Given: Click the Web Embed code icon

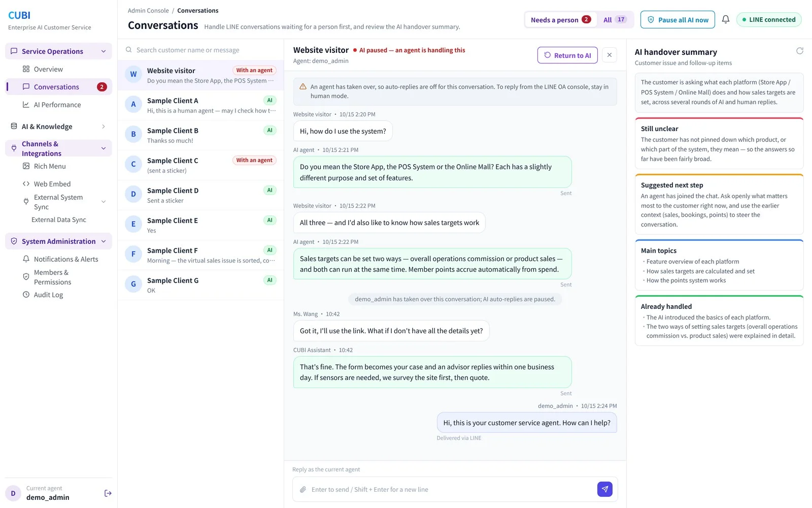Looking at the screenshot, I should [26, 184].
